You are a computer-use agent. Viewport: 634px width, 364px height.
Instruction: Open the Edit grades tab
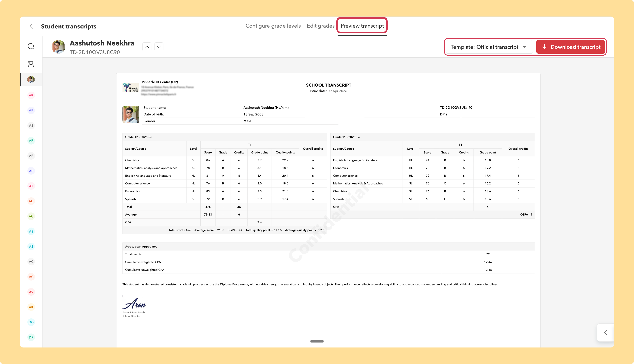tap(321, 26)
